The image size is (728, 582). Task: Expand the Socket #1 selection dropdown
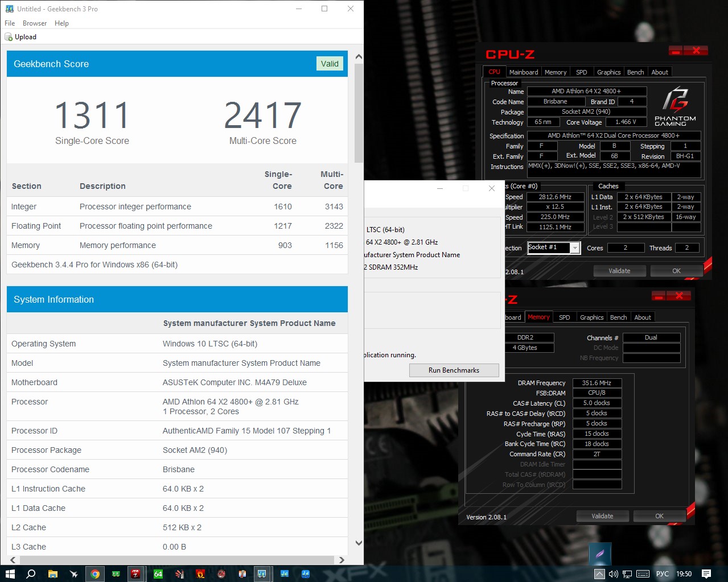575,247
